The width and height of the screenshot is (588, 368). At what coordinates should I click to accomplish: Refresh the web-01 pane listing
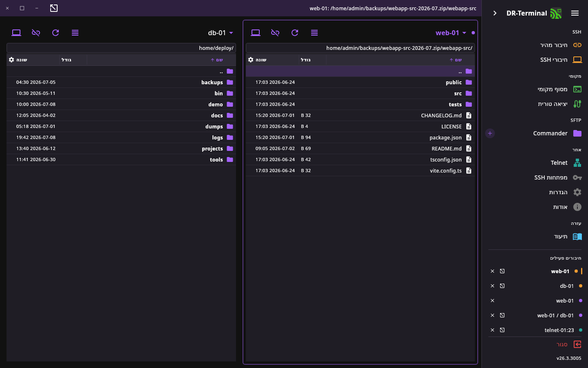[295, 33]
